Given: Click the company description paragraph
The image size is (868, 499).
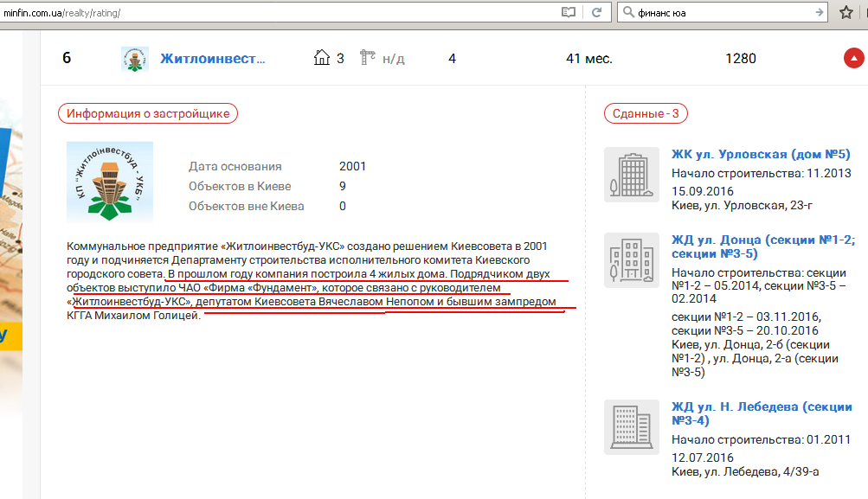Looking at the screenshot, I should 312,280.
